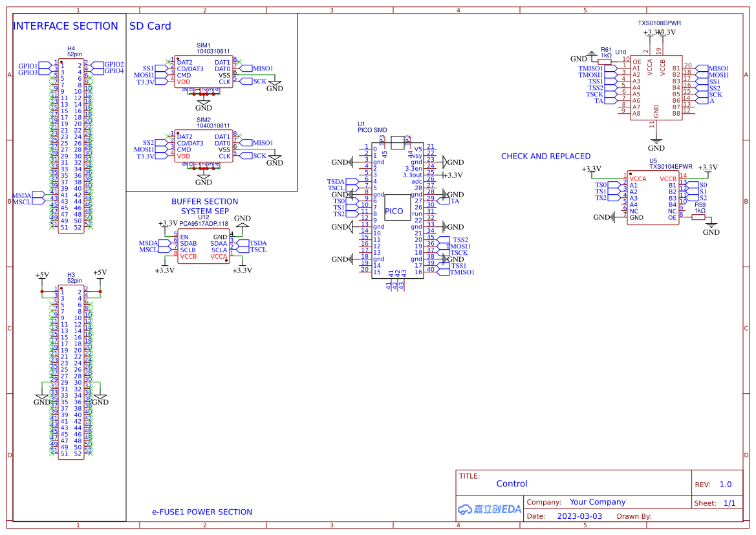The height and width of the screenshot is (535, 756).
Task: Click the red VDD pin label on SIM2
Action: 184,155
